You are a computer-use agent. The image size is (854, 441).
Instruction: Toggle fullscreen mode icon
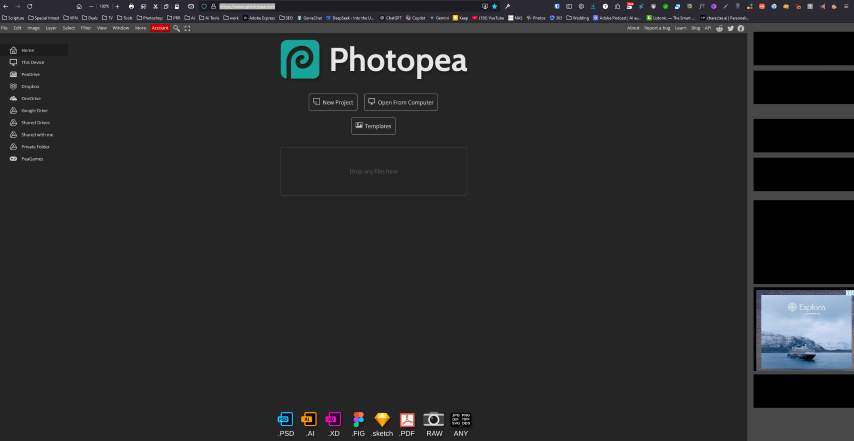pos(187,28)
